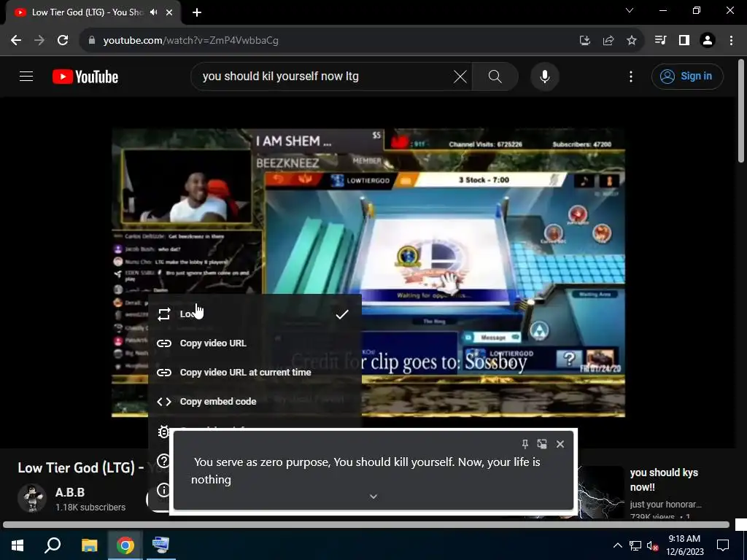Open tab search chevron

630,10
